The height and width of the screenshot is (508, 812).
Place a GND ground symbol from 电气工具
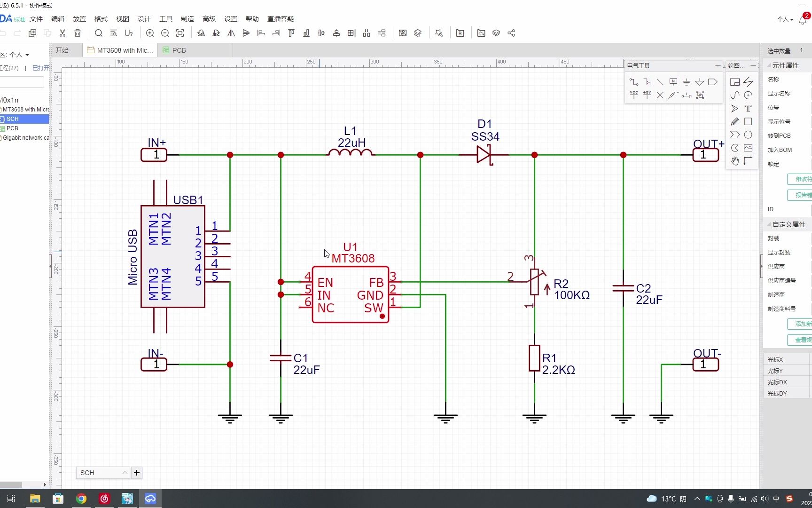(x=687, y=82)
